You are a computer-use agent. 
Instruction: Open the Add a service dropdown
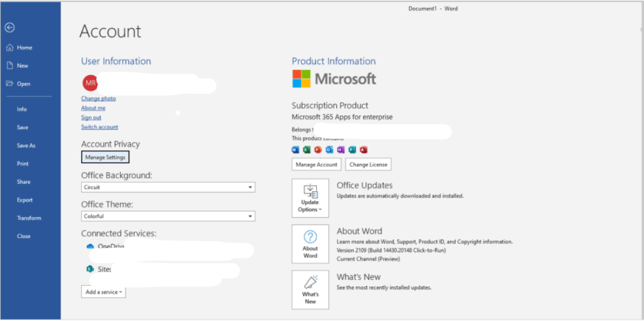pyautogui.click(x=103, y=292)
